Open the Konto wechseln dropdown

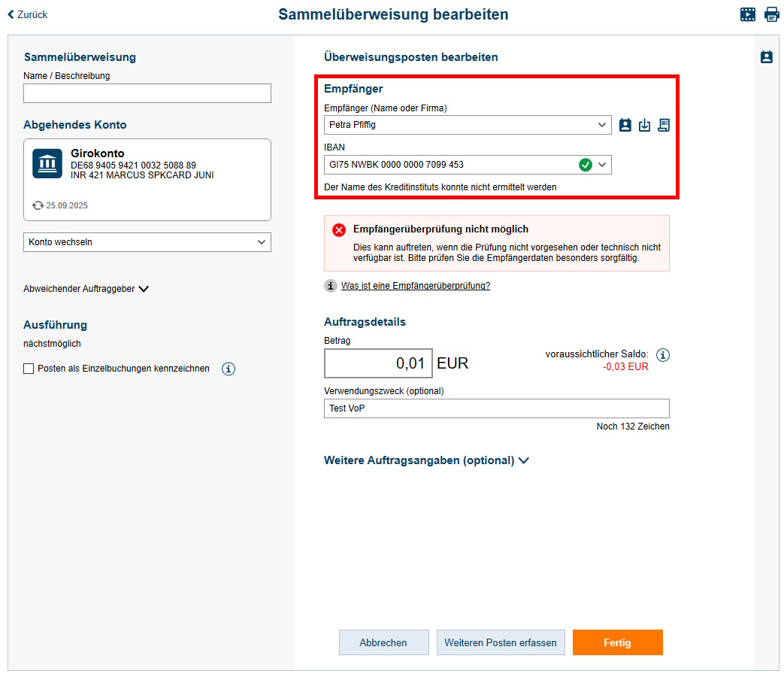tap(147, 242)
